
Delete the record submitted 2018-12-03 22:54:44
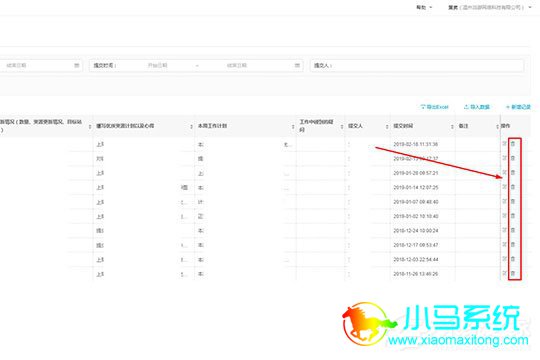pos(513,259)
